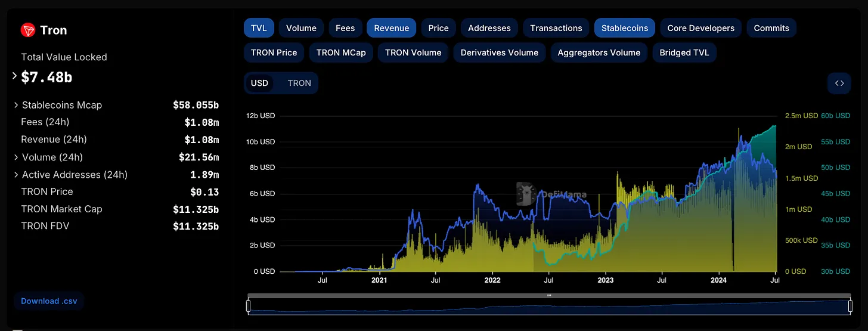Toggle the Addresses chart metric
Viewport: 868px width, 331px height.
tap(489, 28)
